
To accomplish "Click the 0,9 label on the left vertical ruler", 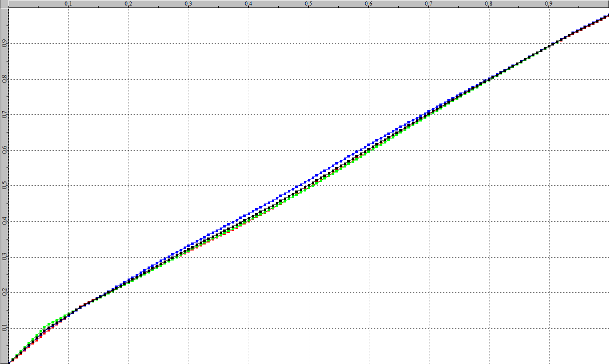I will [x=4, y=43].
